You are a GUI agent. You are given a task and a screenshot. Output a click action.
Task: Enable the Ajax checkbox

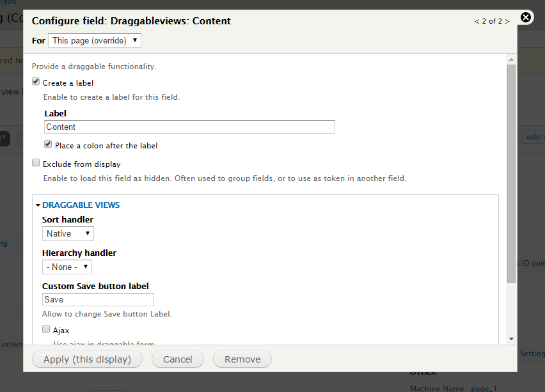(x=46, y=329)
